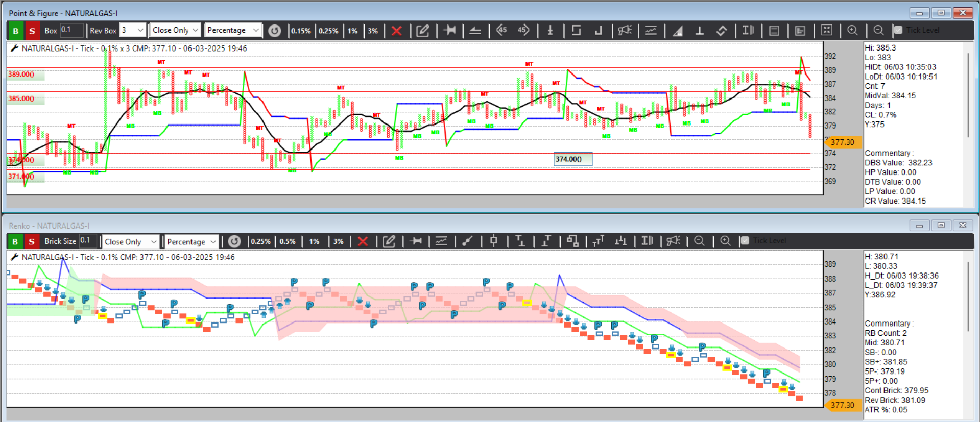Click the 374.000 price label box on chart
Screen dimensions: 980x422
coord(573,159)
